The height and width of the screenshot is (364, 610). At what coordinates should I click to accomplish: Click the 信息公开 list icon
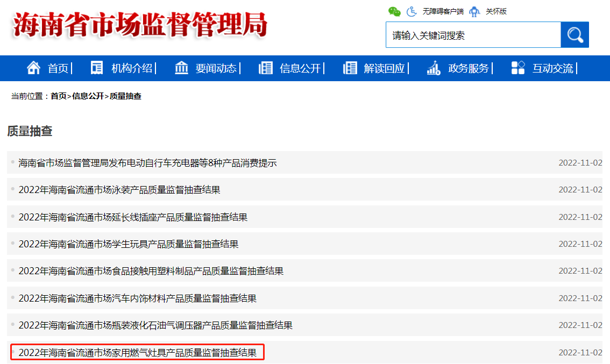pos(266,68)
